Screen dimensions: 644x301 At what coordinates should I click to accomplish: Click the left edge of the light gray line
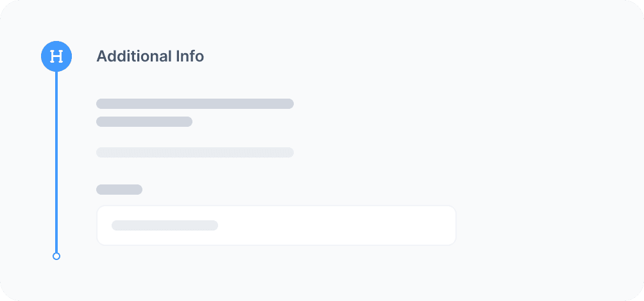[99, 152]
